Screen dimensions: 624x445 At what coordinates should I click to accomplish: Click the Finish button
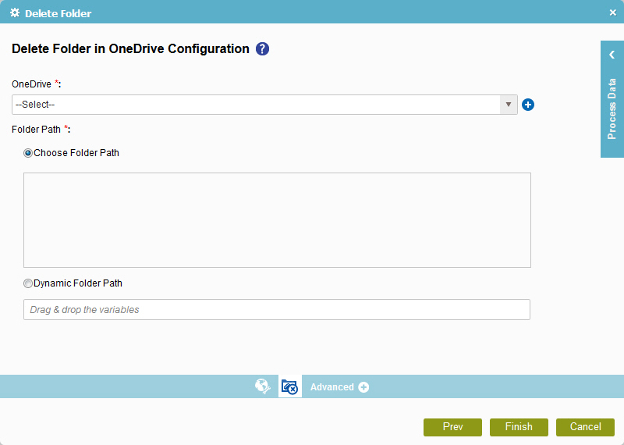point(518,427)
